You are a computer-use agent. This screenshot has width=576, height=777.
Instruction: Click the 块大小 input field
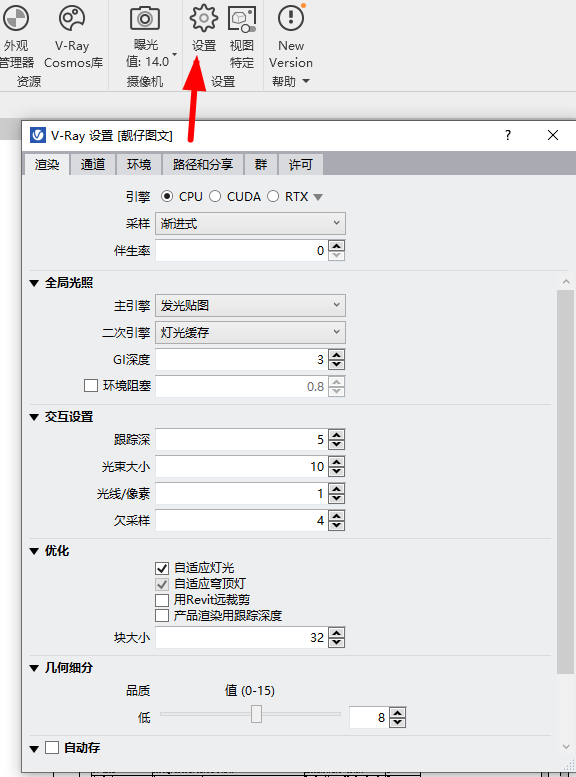(x=241, y=637)
